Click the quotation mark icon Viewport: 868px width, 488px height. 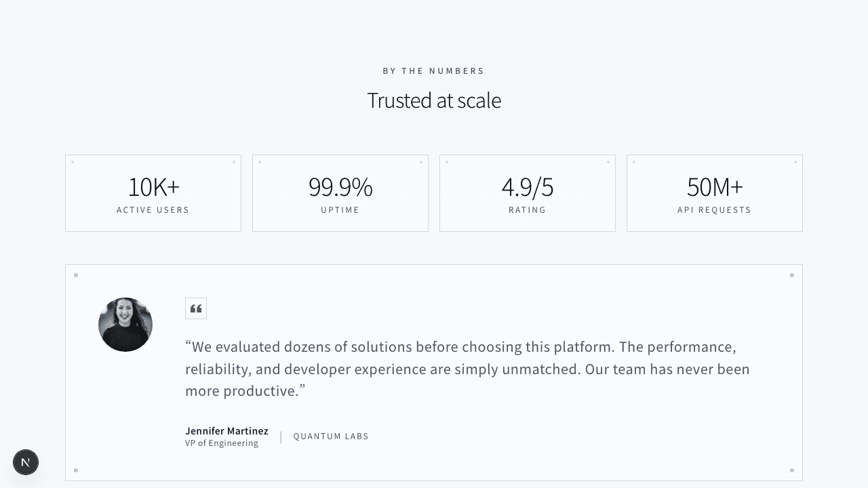coord(196,308)
